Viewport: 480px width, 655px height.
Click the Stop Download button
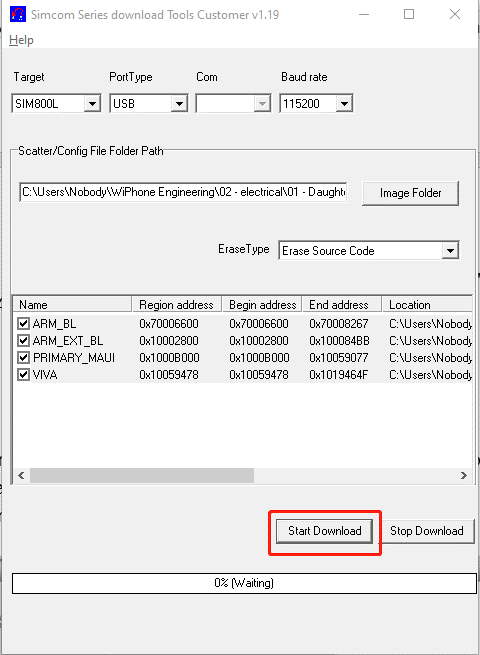[427, 531]
